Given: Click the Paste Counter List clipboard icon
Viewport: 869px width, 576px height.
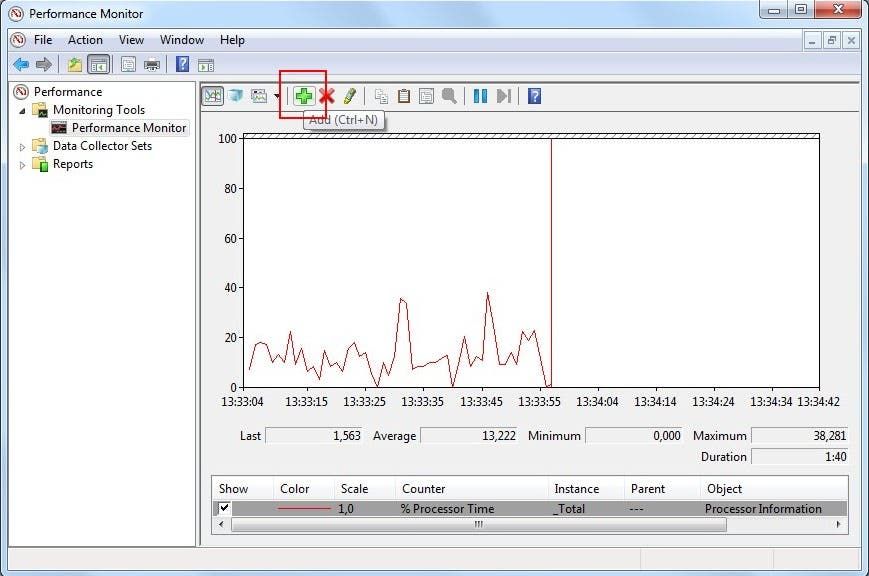Looking at the screenshot, I should [x=404, y=96].
